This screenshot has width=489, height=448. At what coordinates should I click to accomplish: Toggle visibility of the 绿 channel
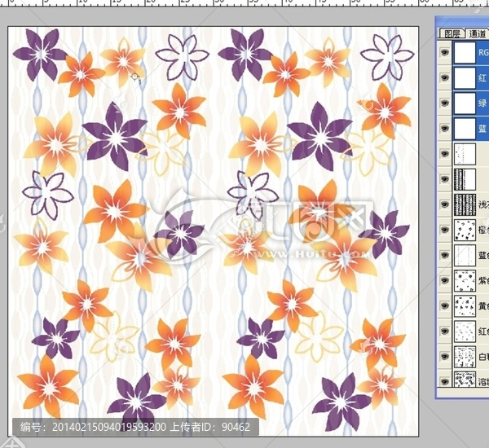tap(445, 103)
